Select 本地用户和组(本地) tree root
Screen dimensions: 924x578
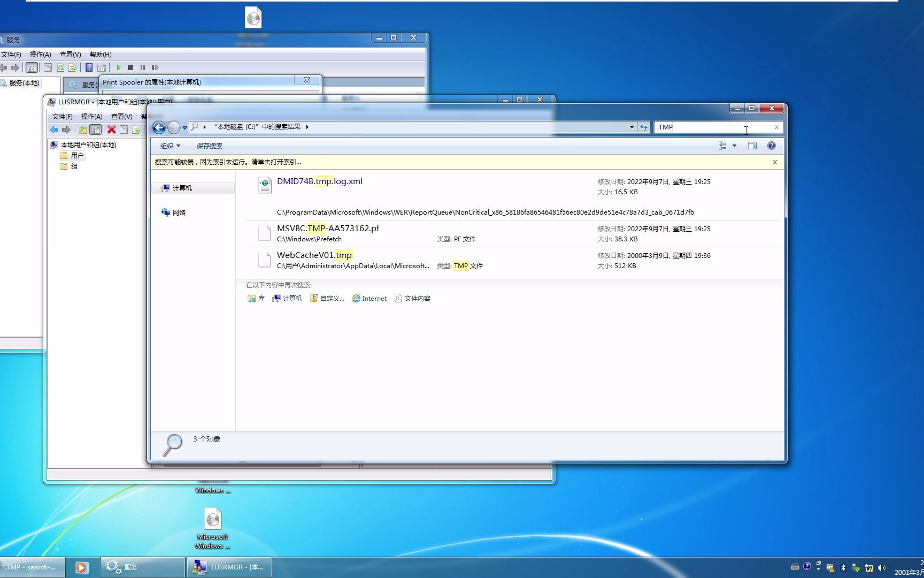[83, 145]
